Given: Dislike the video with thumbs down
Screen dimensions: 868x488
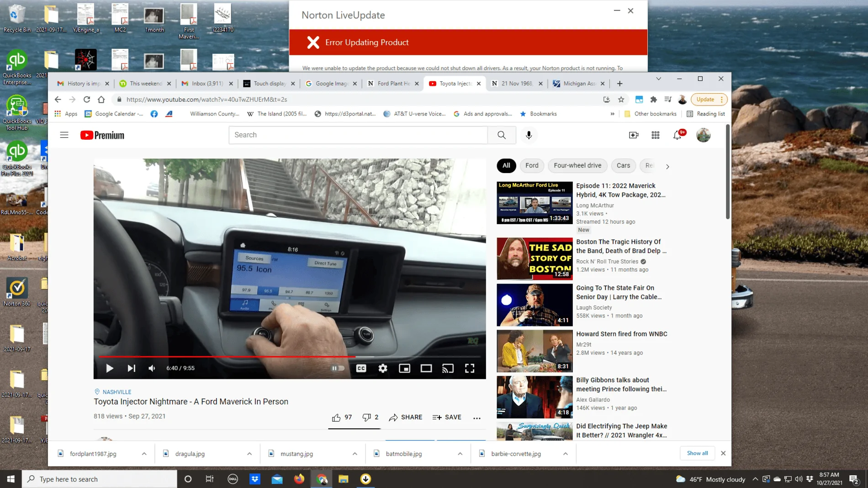Looking at the screenshot, I should click(370, 417).
